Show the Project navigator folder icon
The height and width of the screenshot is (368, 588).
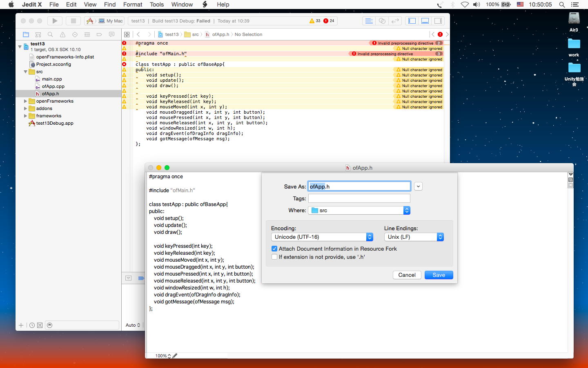pos(26,35)
